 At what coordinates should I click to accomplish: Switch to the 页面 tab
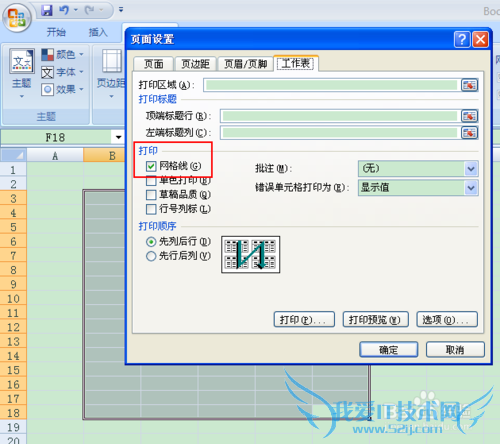(153, 64)
